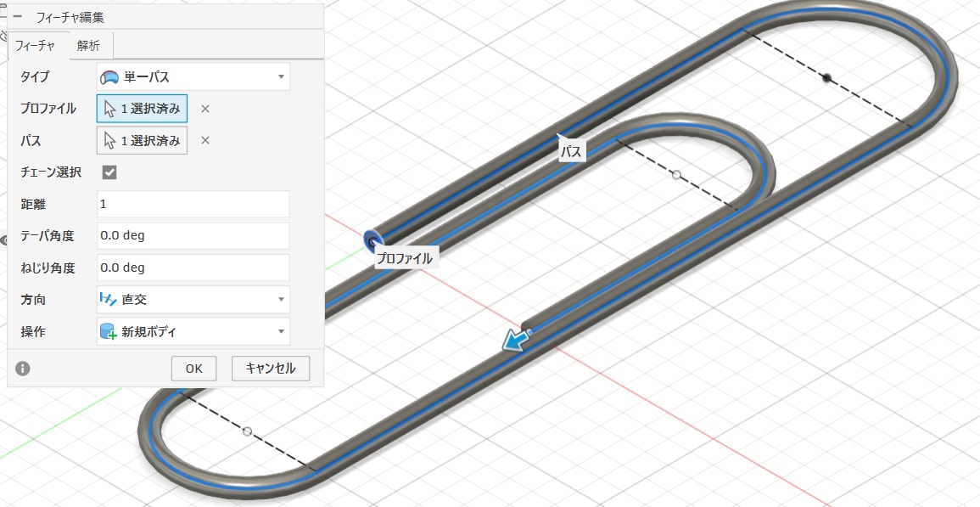Click the 単一パス sweep type icon
980x507 pixels.
109,77
